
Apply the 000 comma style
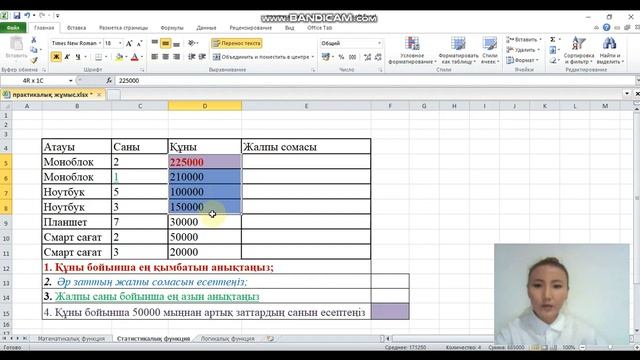click(x=353, y=57)
